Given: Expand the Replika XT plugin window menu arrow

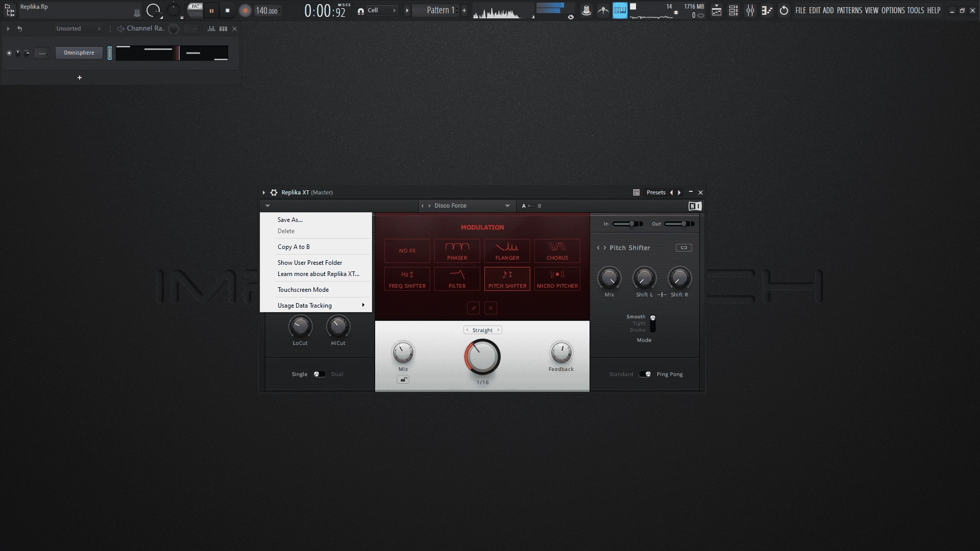Looking at the screenshot, I should coord(264,192).
